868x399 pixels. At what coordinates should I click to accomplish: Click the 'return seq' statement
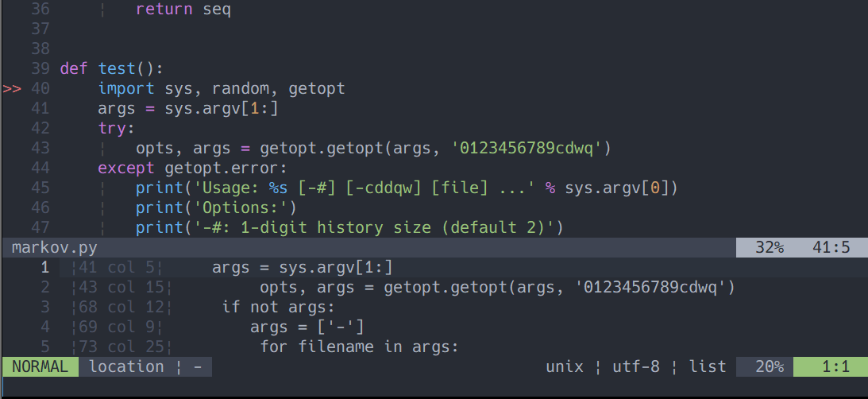point(183,10)
